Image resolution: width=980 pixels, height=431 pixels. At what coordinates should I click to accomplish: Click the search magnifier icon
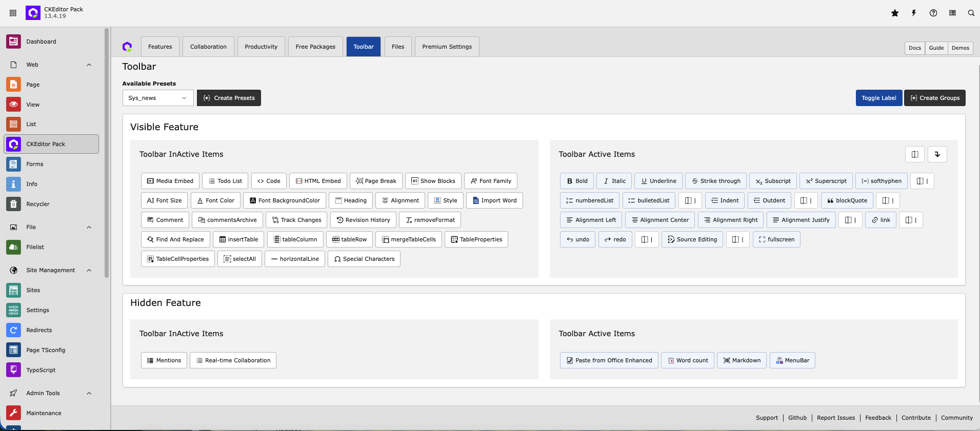pyautogui.click(x=971, y=13)
